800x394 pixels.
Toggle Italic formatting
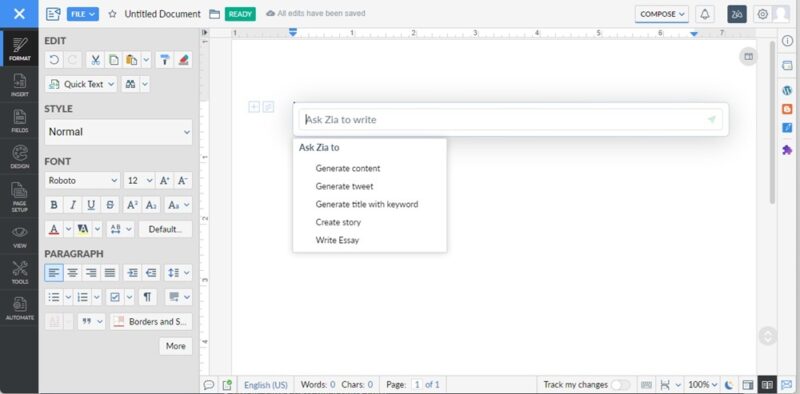point(72,205)
